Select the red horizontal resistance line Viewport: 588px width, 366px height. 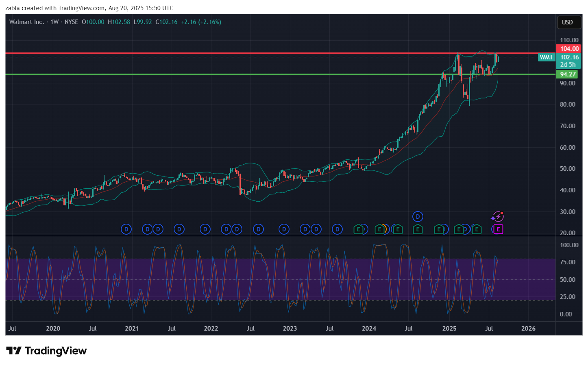click(x=281, y=53)
